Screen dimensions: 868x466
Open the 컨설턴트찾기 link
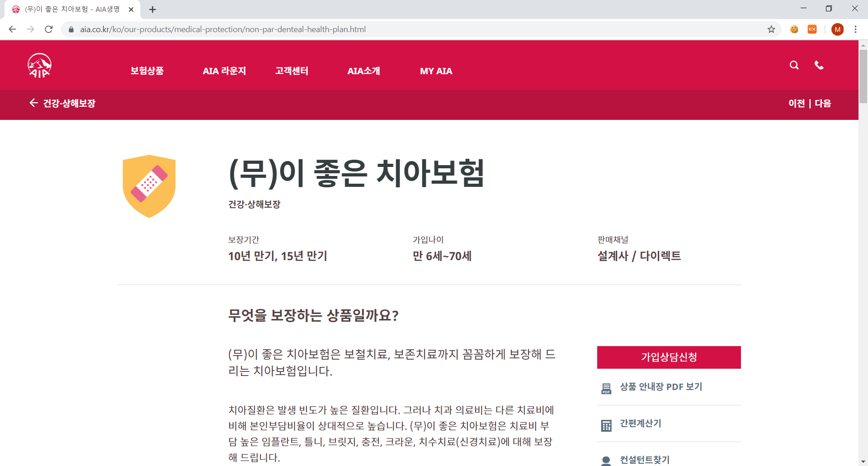[645, 460]
